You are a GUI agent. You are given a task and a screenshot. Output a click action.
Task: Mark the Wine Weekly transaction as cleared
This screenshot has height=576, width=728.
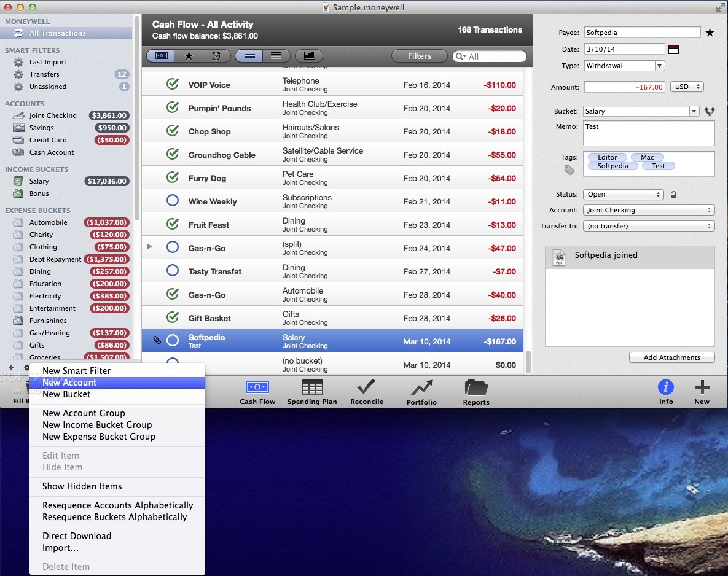pos(173,201)
